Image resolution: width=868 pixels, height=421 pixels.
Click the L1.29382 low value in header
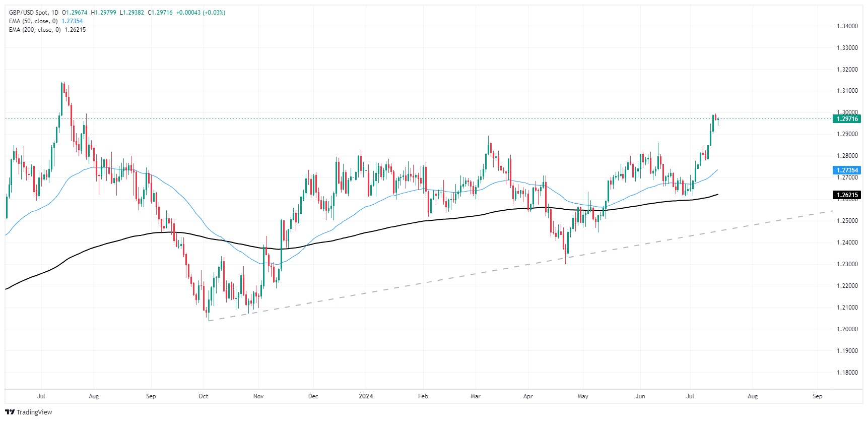pos(131,13)
